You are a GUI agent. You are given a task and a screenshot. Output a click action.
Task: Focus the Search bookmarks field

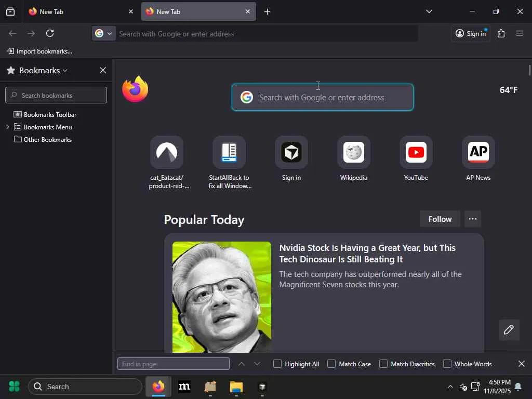pyautogui.click(x=56, y=95)
